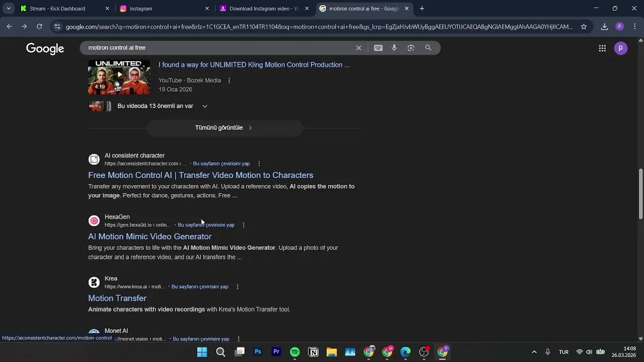Search by image with the Lens icon
Screen dimensions: 644x362
411,48
